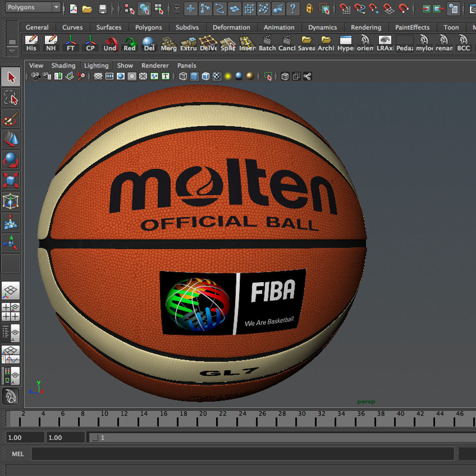476x476 pixels.
Task: Select the Universal Manipulator tool
Action: point(11,202)
